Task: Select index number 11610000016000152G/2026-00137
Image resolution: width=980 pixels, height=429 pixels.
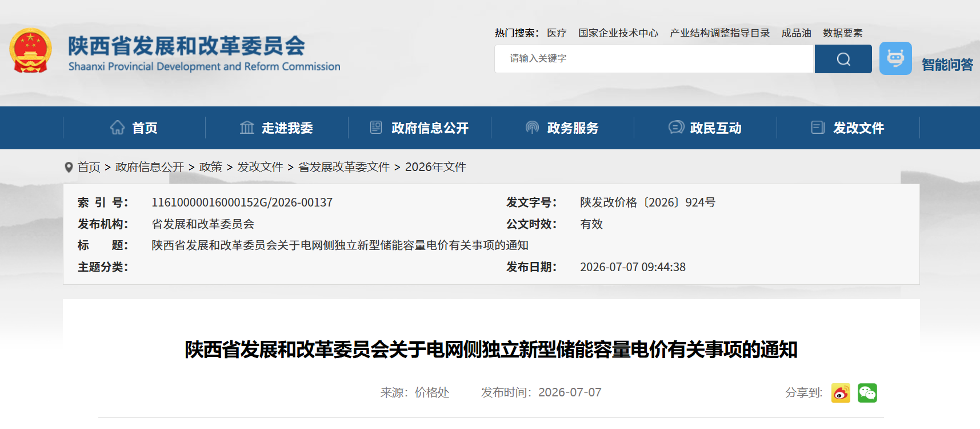Action: (x=242, y=202)
